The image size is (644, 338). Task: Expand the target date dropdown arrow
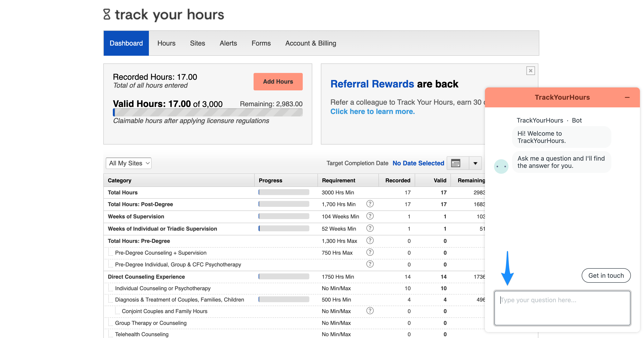tap(475, 163)
